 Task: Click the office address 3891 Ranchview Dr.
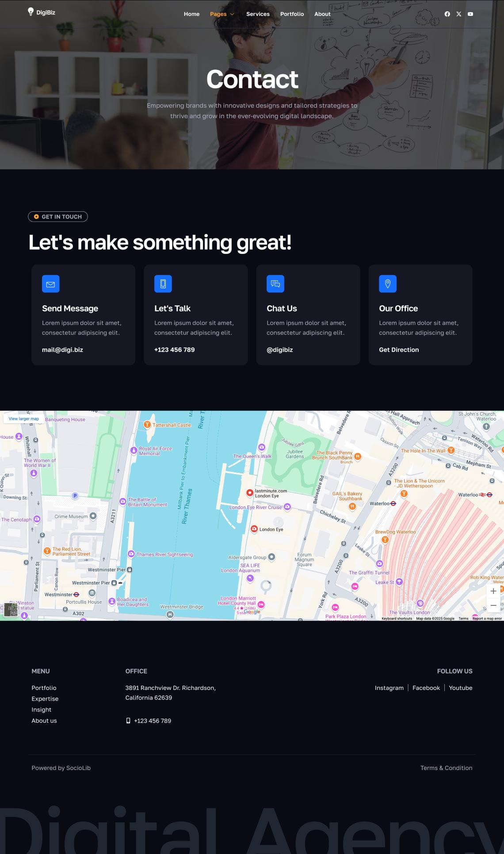click(171, 693)
